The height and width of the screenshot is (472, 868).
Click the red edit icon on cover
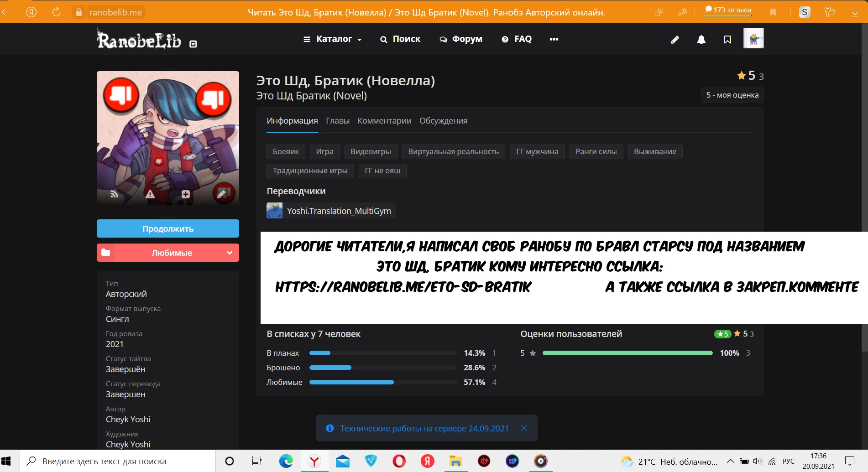pos(223,193)
